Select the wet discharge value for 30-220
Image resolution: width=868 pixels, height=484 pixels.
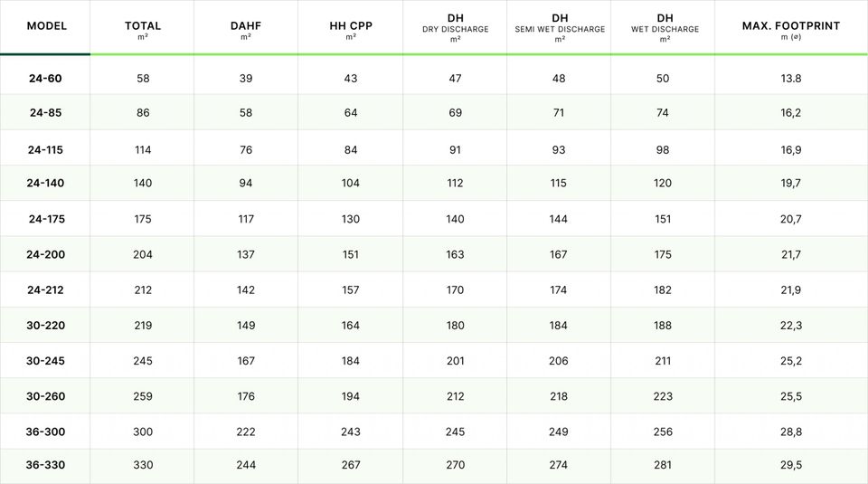[663, 326]
